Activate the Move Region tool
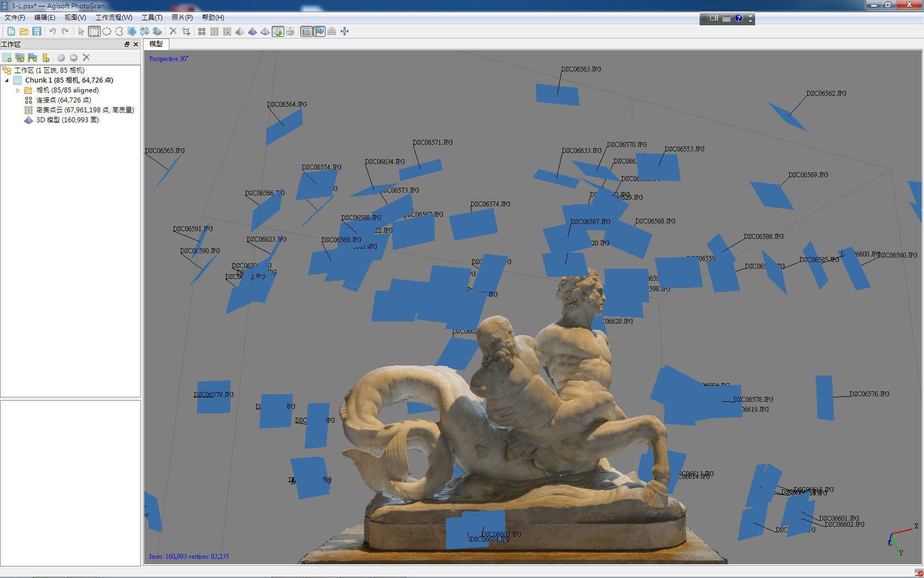Viewport: 924px width, 578px height. click(x=132, y=31)
